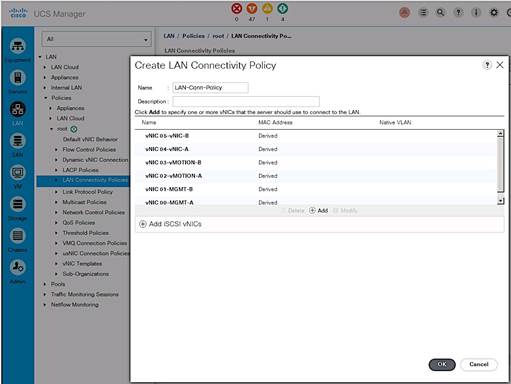Open the list menu icon in header
The height and width of the screenshot is (384, 511).
pos(423,13)
